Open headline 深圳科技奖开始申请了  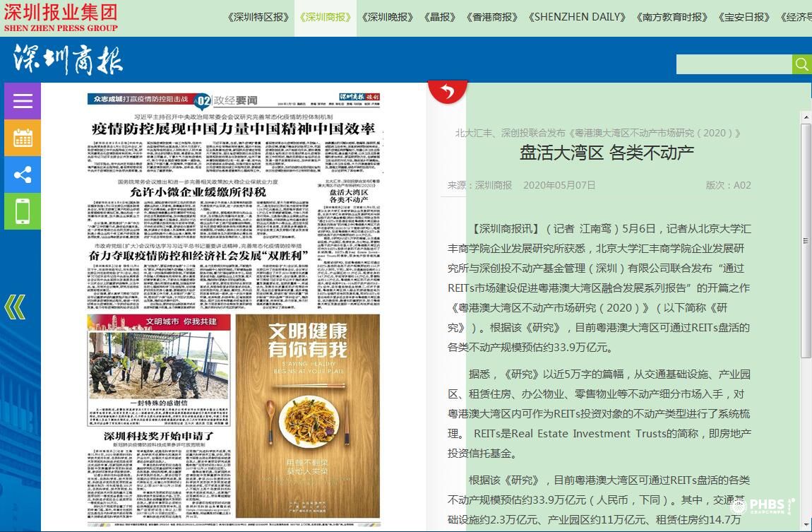coord(158,436)
